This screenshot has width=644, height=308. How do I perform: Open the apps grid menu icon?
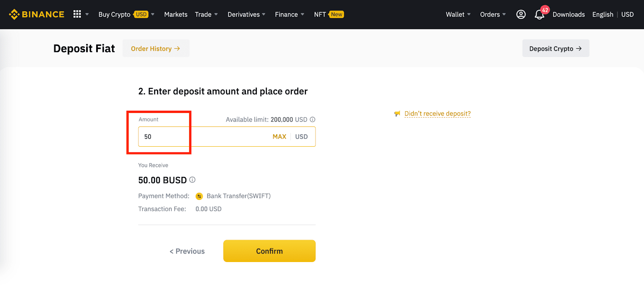pos(77,14)
